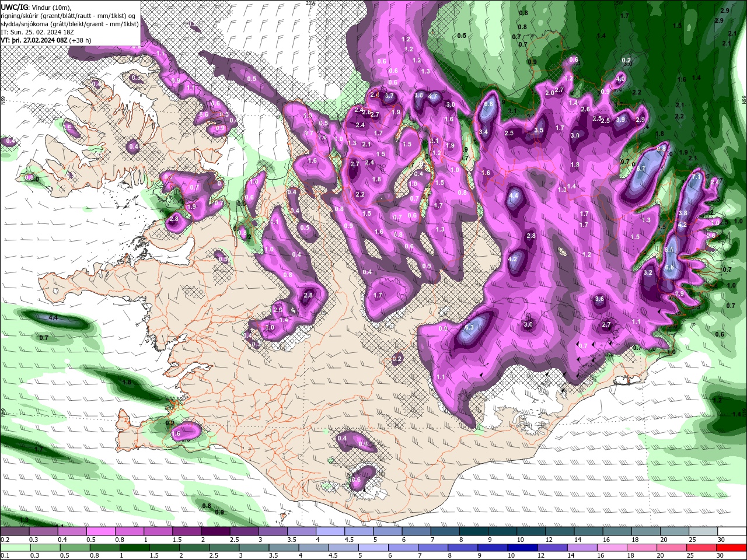Pick the rain scale swatch labeled 8
This screenshot has height=560, width=747.
464,547
